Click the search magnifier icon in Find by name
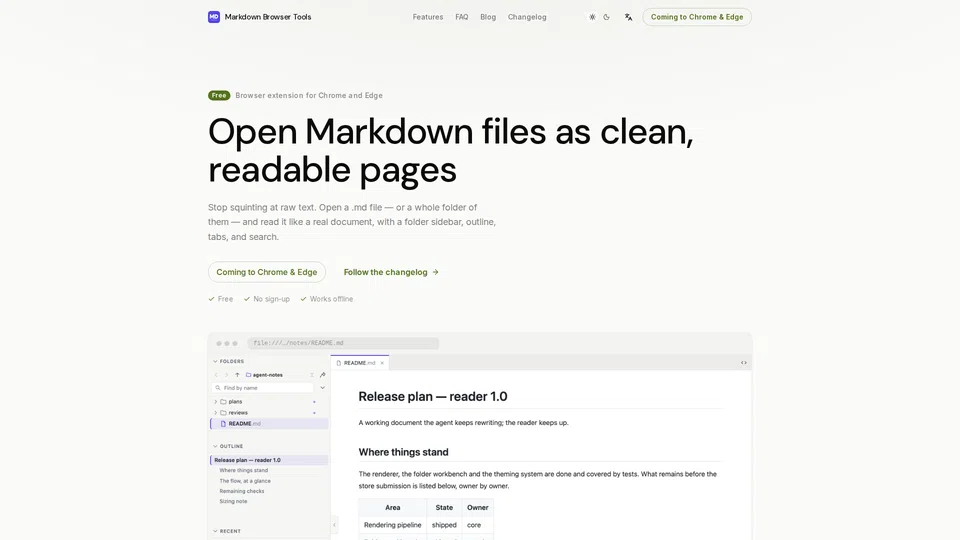Screen dimensions: 960x540 (217, 388)
